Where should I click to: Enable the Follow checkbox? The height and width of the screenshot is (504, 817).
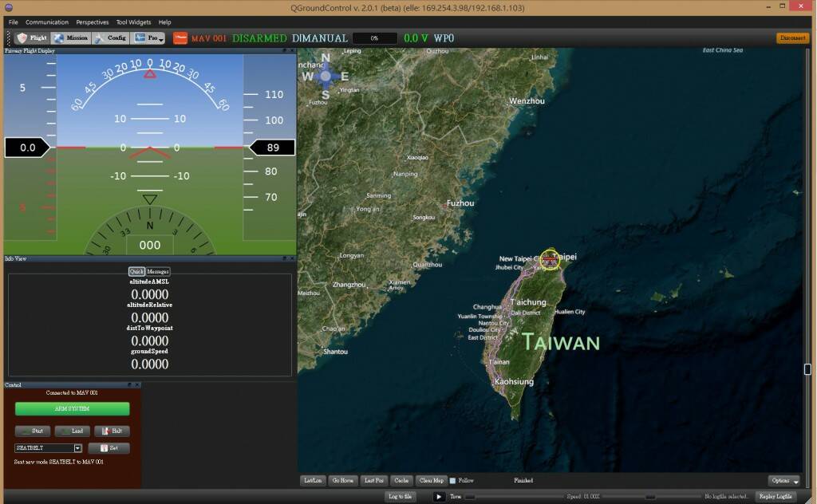[x=453, y=481]
